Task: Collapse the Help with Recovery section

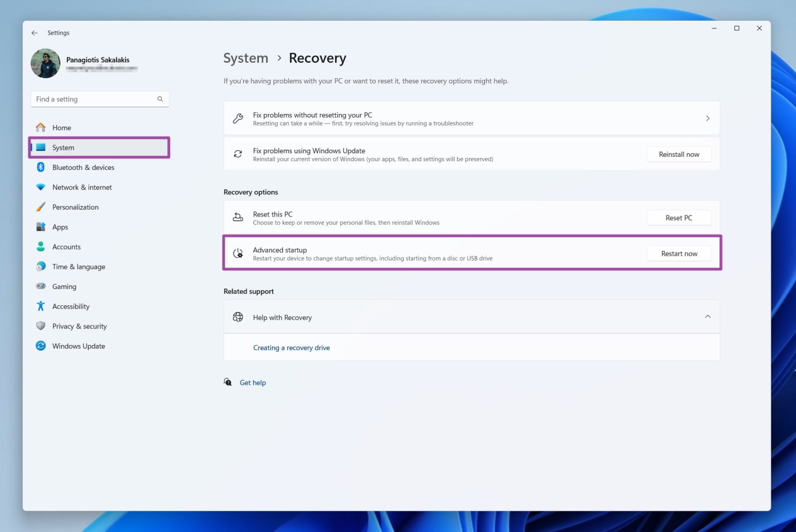Action: (x=707, y=317)
